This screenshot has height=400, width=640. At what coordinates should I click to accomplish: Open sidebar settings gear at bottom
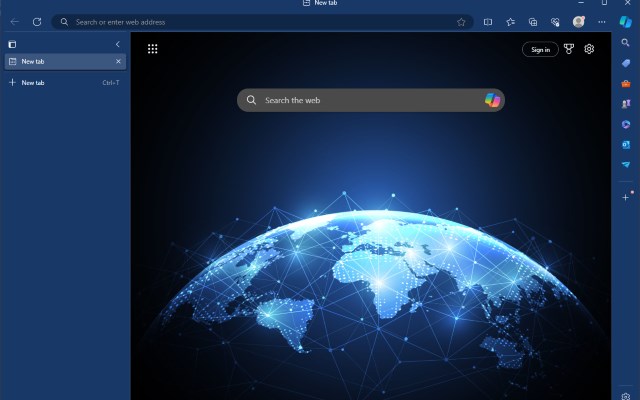[625, 396]
